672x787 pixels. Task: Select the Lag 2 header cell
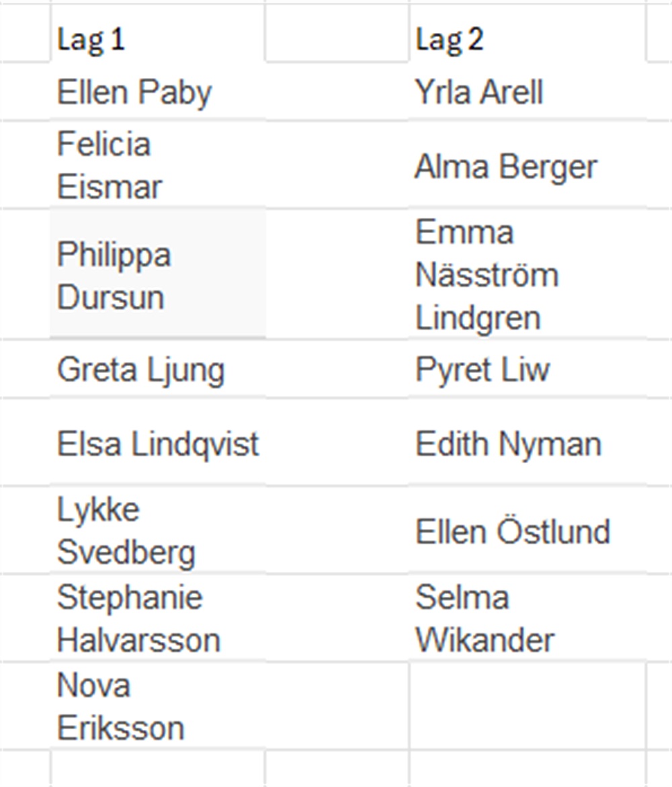528,33
